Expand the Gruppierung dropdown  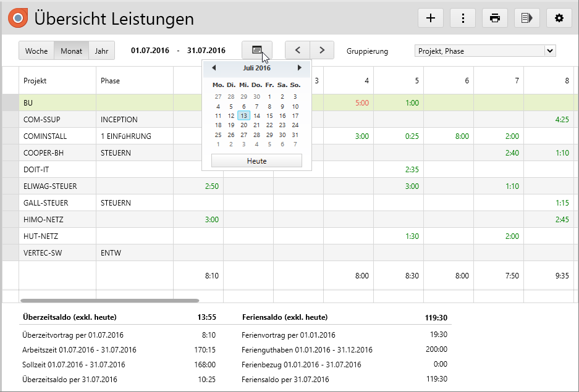point(550,51)
